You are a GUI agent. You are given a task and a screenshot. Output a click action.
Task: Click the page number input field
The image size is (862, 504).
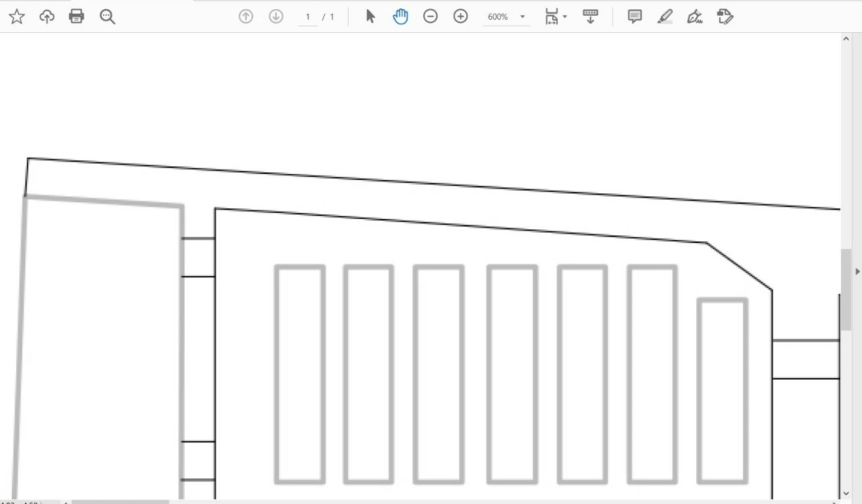pyautogui.click(x=308, y=16)
